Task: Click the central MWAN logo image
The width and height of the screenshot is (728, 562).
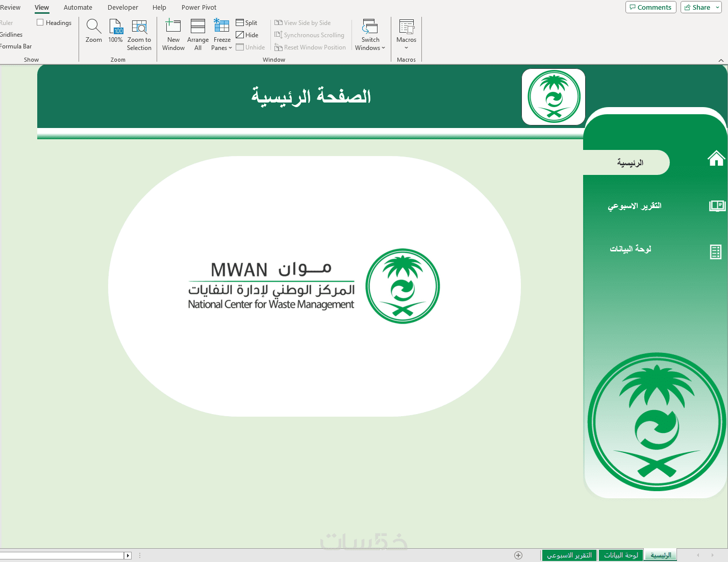Action: [314, 286]
